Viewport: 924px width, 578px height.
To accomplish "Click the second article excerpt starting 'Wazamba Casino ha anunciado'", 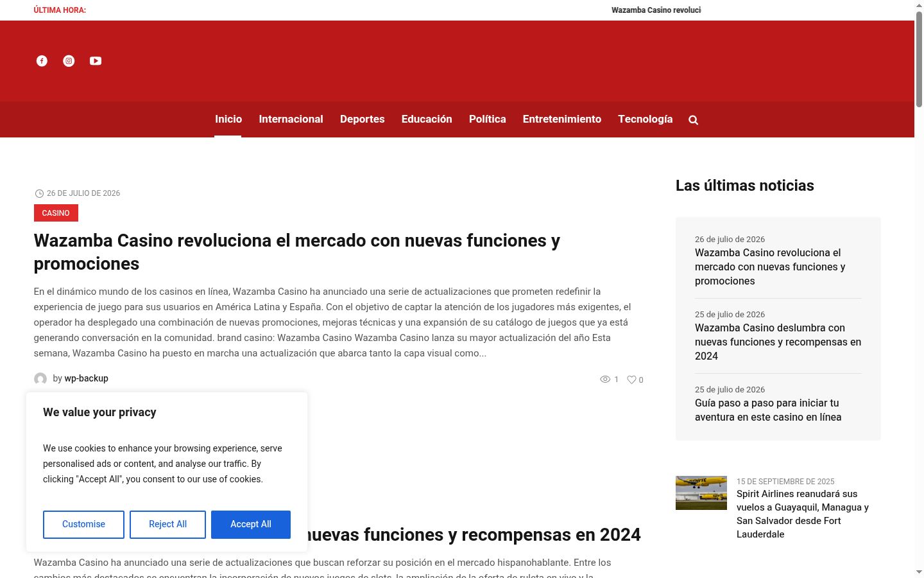I will (x=322, y=569).
